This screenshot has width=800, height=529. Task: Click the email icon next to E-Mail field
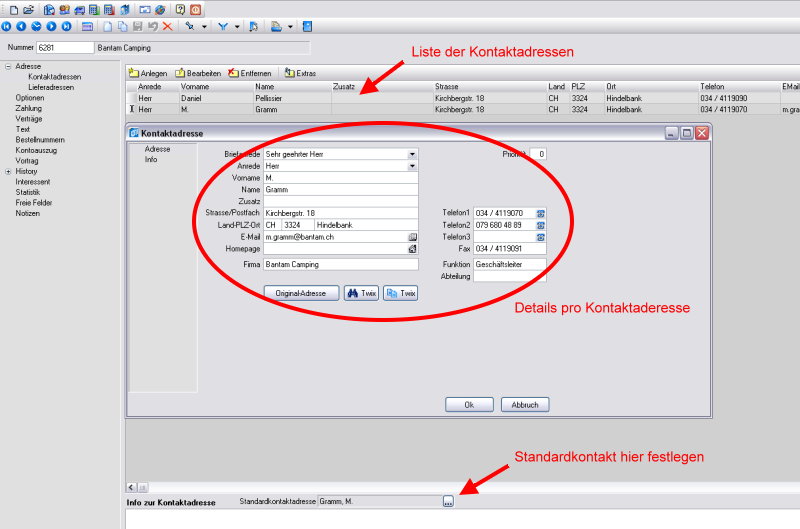click(412, 237)
